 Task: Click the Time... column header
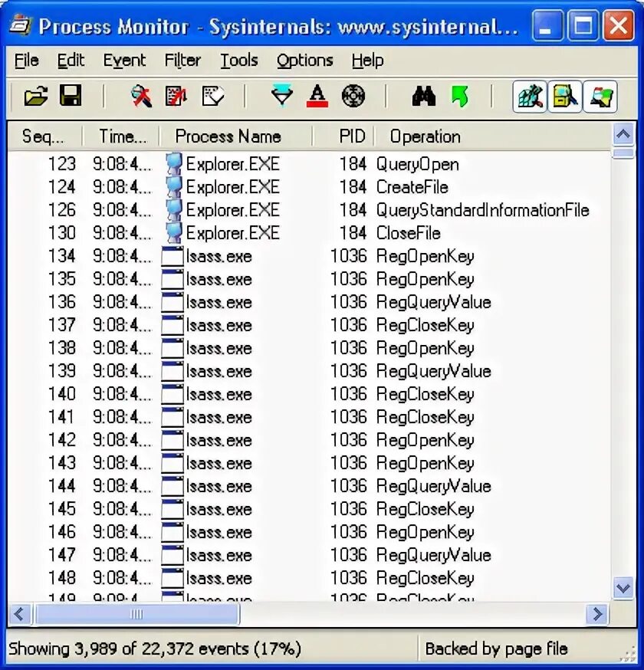(121, 136)
